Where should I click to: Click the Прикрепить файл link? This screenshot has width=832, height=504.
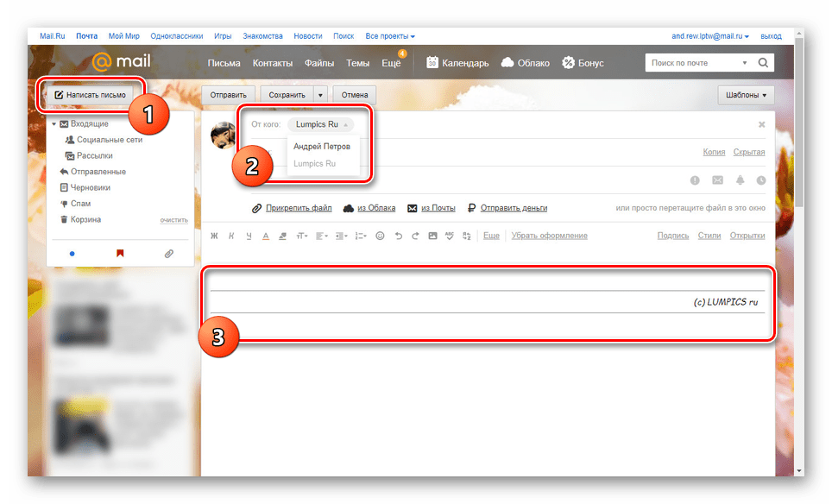click(x=299, y=208)
